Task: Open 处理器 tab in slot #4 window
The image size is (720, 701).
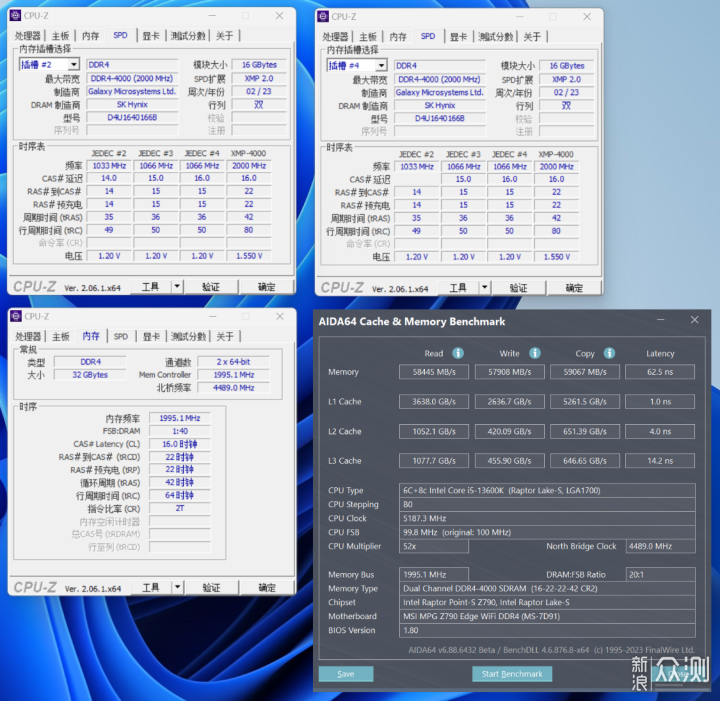Action: click(335, 37)
